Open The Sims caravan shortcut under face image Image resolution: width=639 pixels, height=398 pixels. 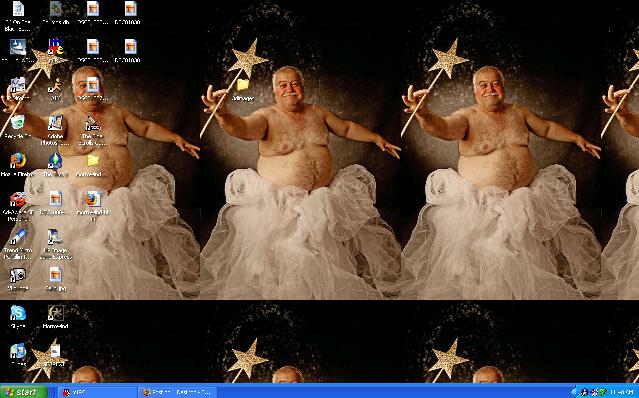pos(93,123)
